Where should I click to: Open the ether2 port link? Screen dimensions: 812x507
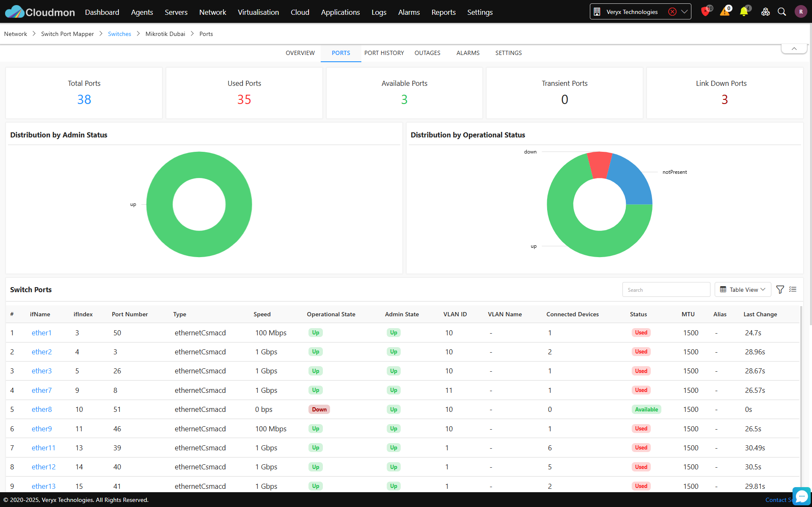click(x=41, y=352)
